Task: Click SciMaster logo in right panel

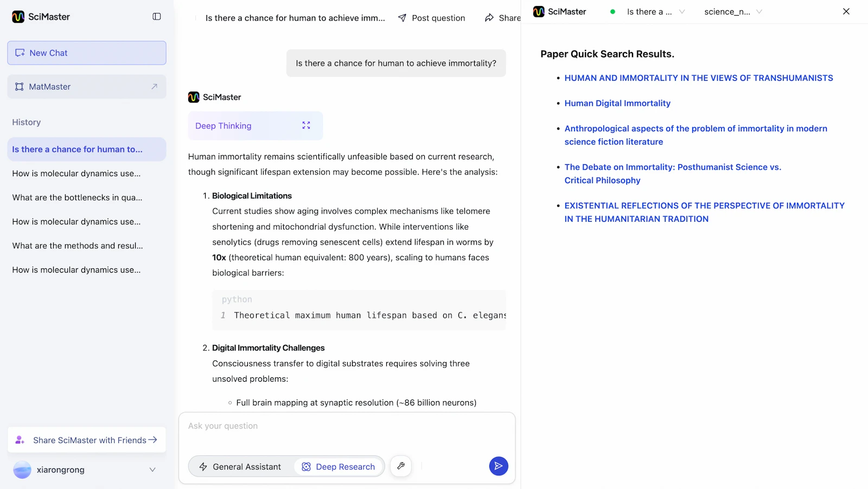Action: (x=560, y=12)
